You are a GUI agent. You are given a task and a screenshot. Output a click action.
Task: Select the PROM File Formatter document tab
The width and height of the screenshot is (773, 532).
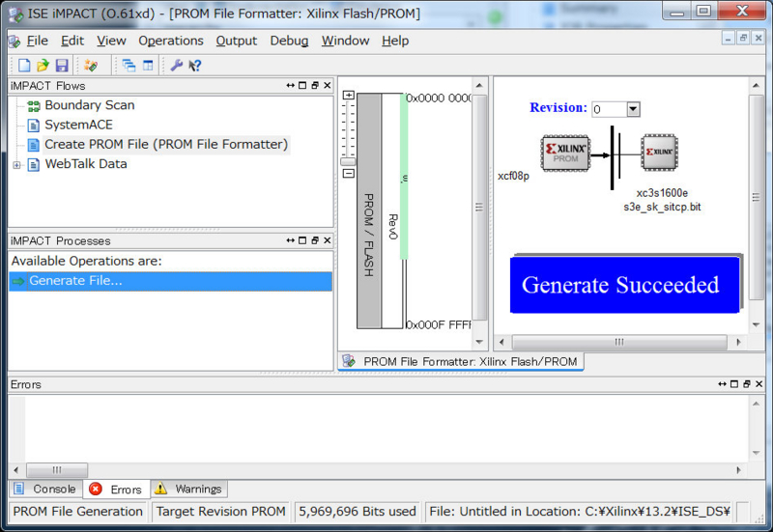tap(461, 361)
